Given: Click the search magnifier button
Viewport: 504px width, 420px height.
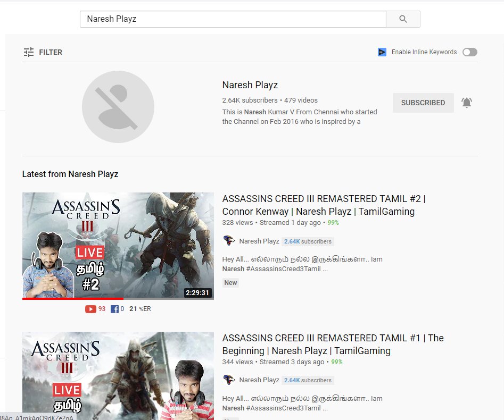Looking at the screenshot, I should (x=403, y=19).
